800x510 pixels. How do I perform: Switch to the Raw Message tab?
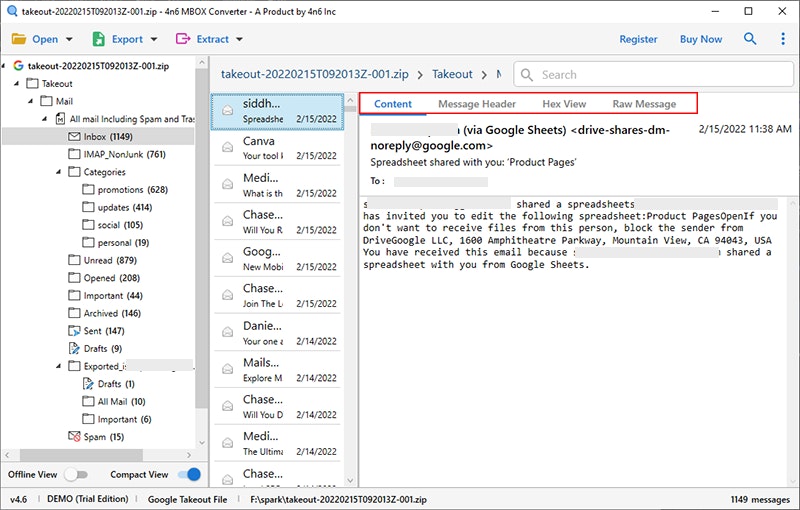click(644, 104)
